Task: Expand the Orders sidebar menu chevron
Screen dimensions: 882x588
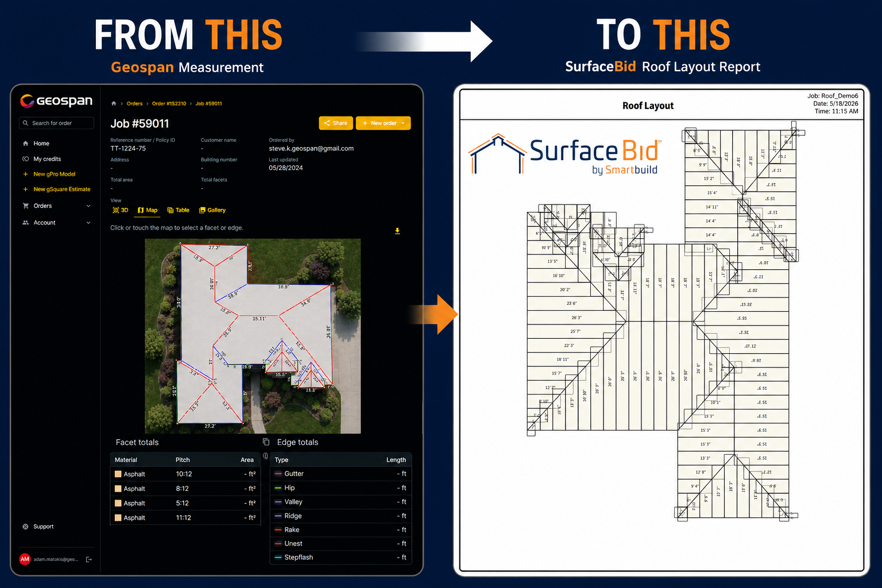Action: (x=88, y=206)
